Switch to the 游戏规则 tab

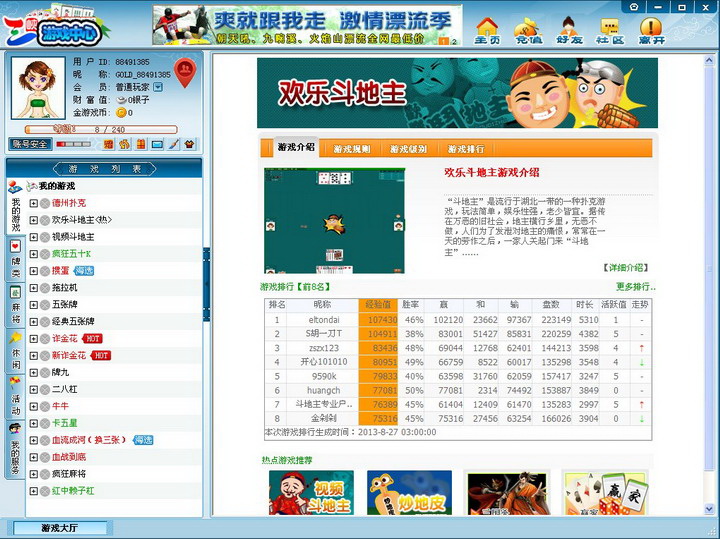pos(352,149)
